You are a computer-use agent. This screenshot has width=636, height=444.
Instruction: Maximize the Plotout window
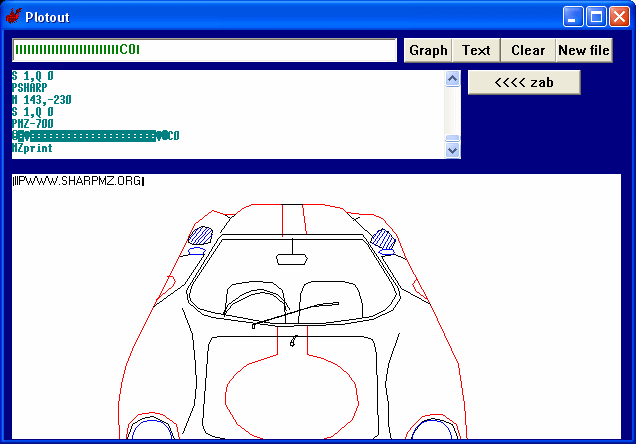click(596, 17)
